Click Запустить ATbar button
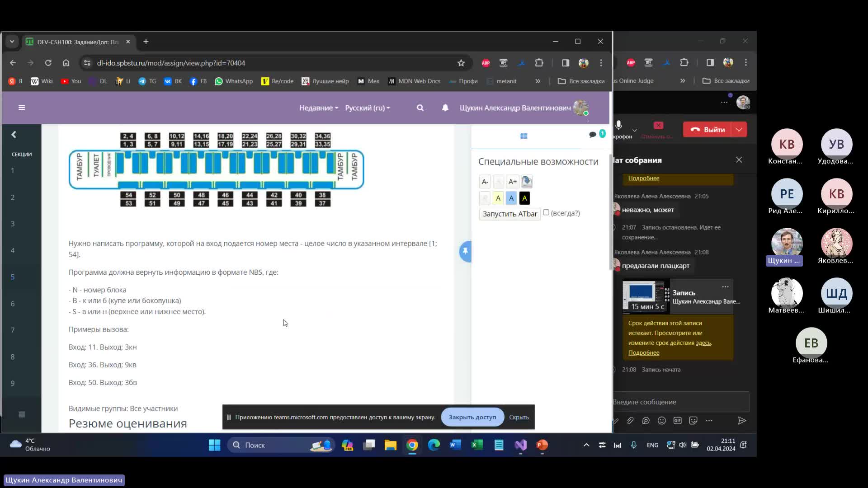The width and height of the screenshot is (868, 488). point(509,214)
